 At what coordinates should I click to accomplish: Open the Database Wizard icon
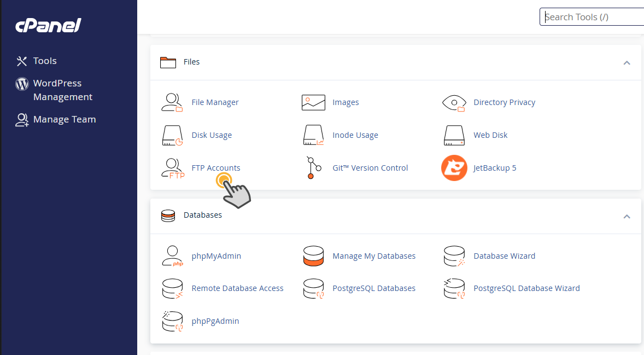454,256
